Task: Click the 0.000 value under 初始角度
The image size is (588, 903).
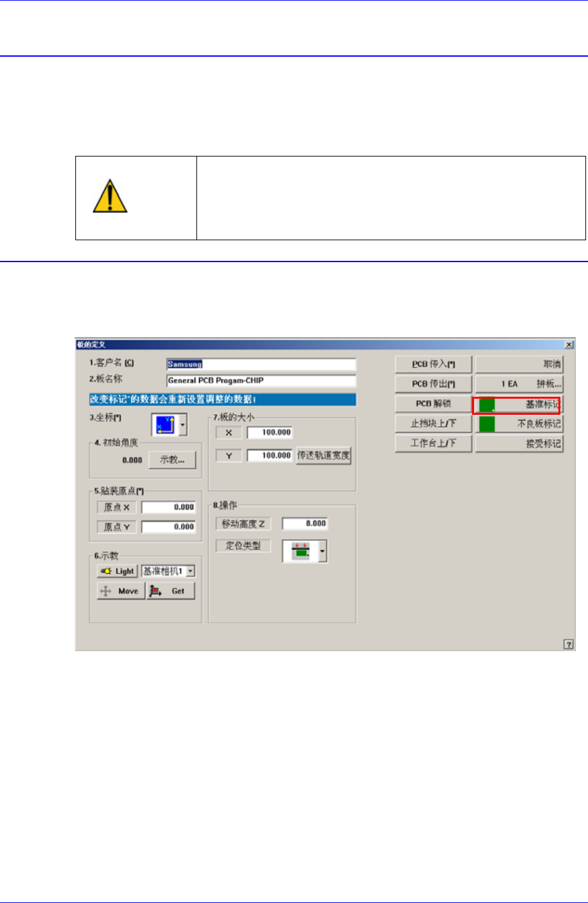Action: pyautogui.click(x=132, y=461)
